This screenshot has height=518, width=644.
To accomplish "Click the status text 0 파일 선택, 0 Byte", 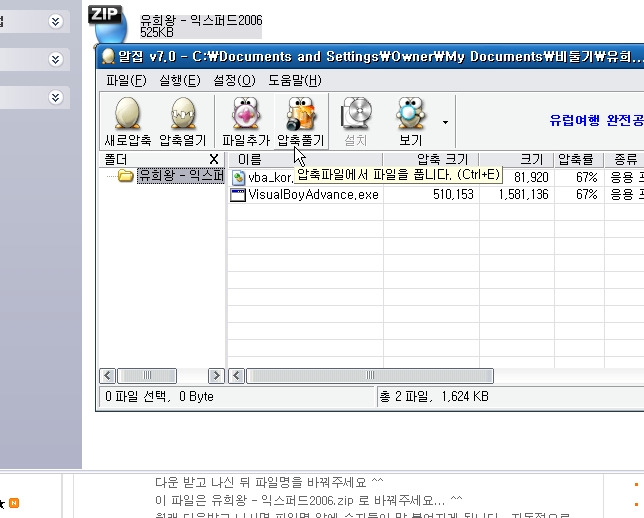I will [x=159, y=396].
